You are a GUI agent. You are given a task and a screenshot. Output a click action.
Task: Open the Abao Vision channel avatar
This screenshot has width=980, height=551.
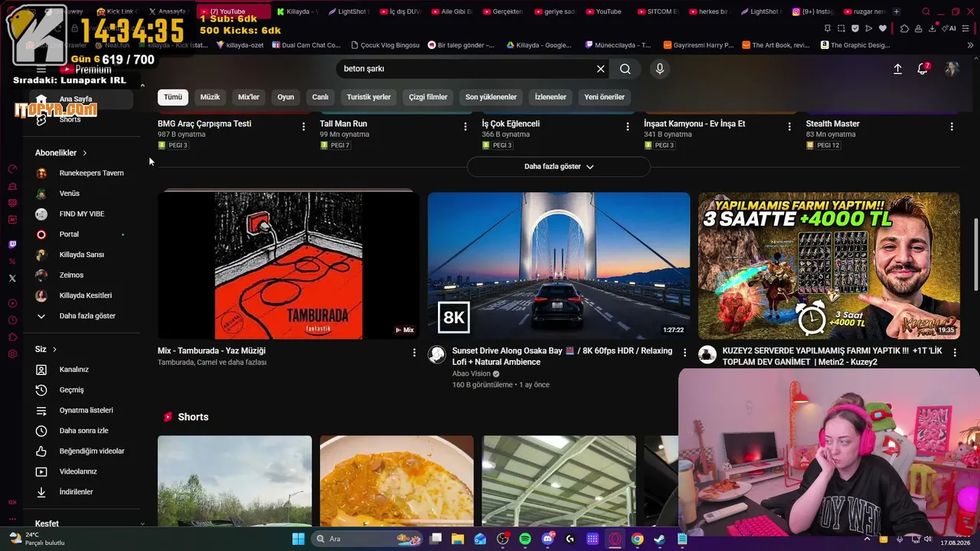click(436, 354)
